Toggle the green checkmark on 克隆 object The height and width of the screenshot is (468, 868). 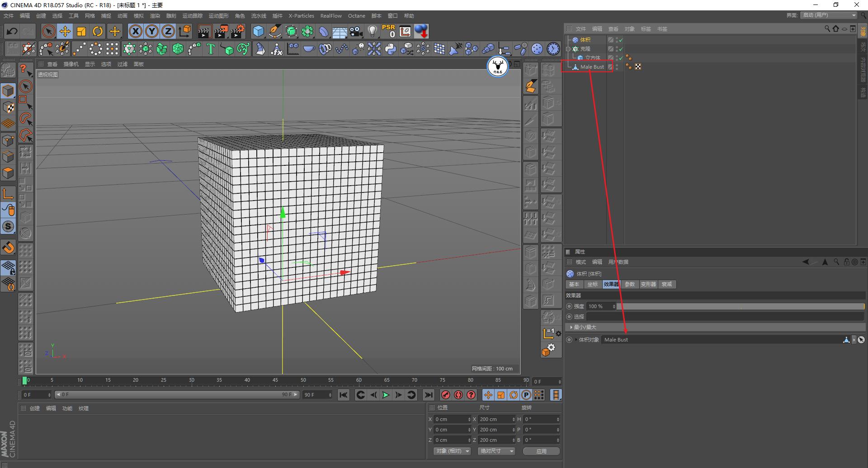pos(621,49)
